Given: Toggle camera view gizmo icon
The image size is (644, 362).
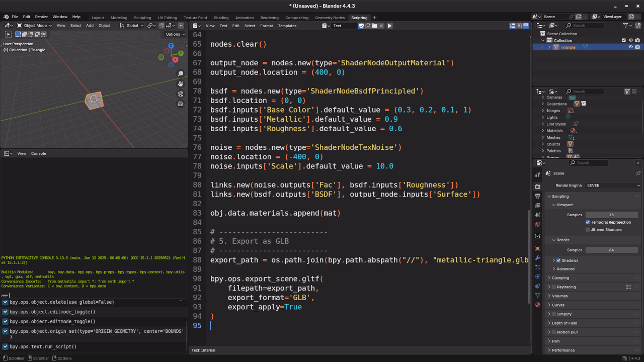Looking at the screenshot, I should pyautogui.click(x=181, y=94).
